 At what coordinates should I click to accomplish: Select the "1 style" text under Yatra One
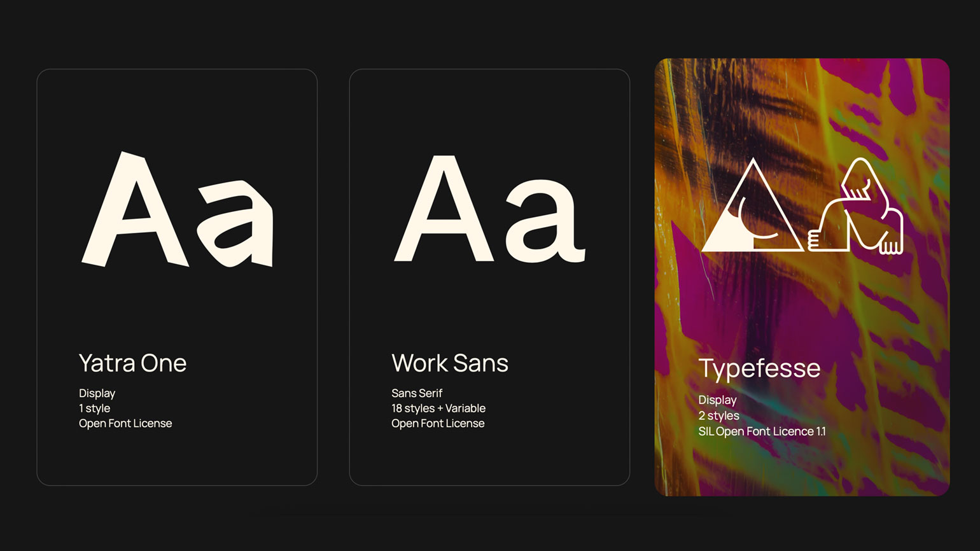point(94,408)
